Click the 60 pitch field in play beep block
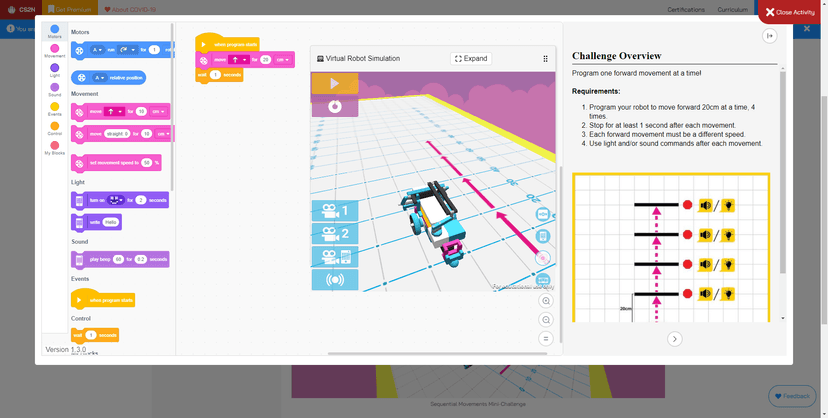Screen dimensions: 828x418 point(119,260)
